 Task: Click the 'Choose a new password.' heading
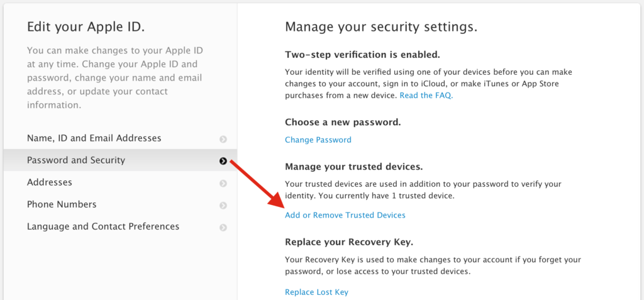343,122
